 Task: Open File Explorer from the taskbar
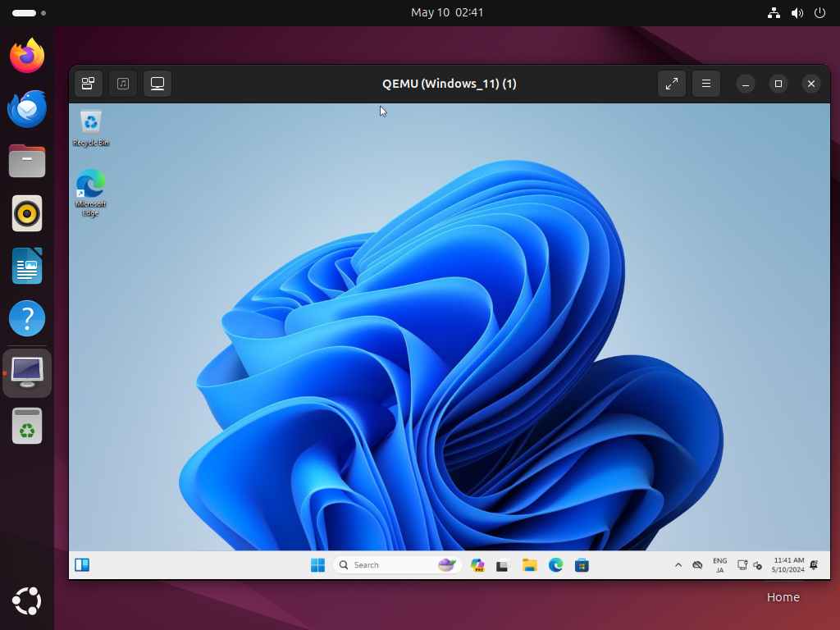pyautogui.click(x=529, y=564)
